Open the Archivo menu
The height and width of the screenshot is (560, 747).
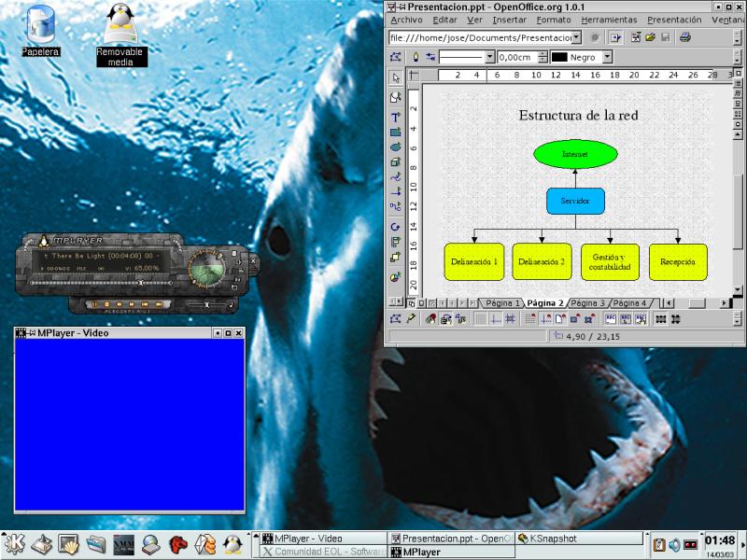tap(406, 20)
